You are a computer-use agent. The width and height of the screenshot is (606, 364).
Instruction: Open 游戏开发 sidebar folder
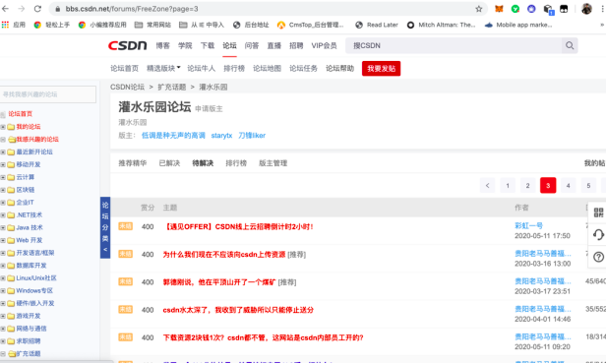click(29, 316)
